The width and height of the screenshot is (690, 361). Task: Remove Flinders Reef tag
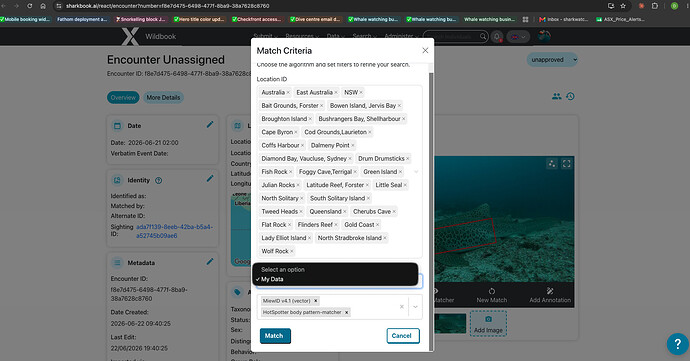(x=336, y=225)
